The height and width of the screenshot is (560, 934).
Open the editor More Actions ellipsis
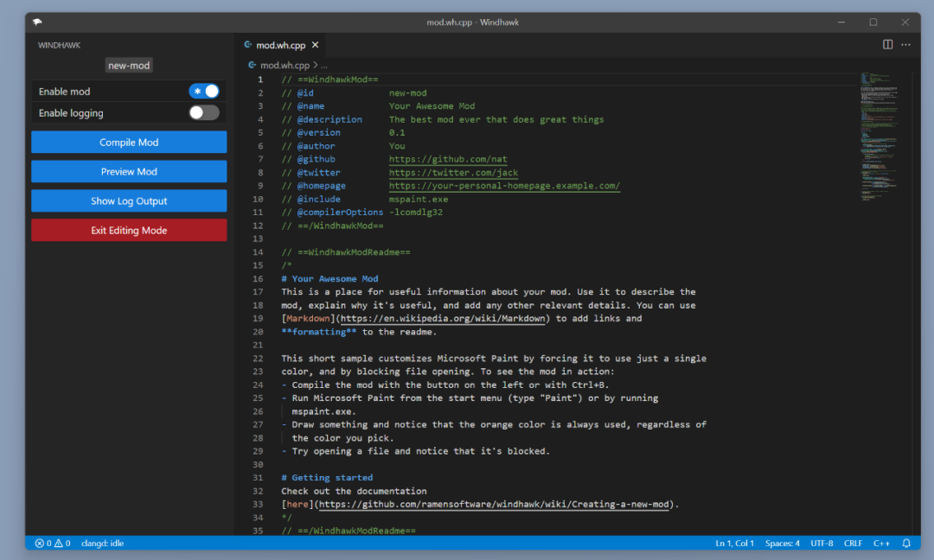(x=905, y=45)
